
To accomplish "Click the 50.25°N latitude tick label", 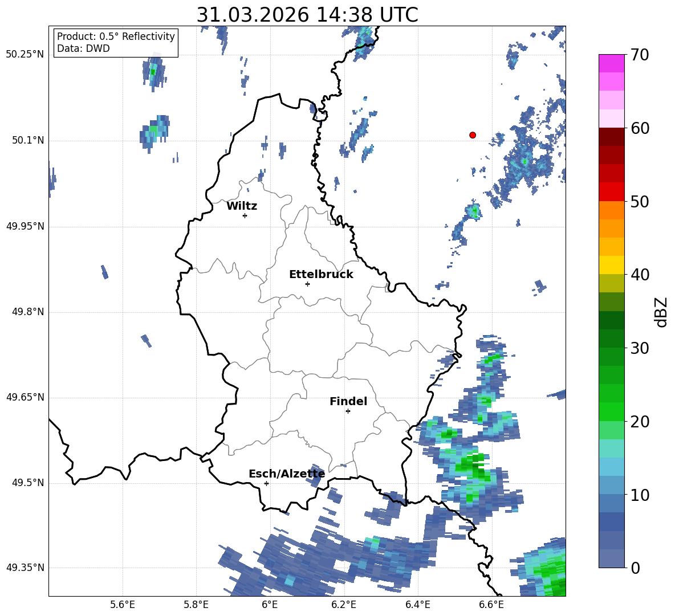I will (x=25, y=55).
